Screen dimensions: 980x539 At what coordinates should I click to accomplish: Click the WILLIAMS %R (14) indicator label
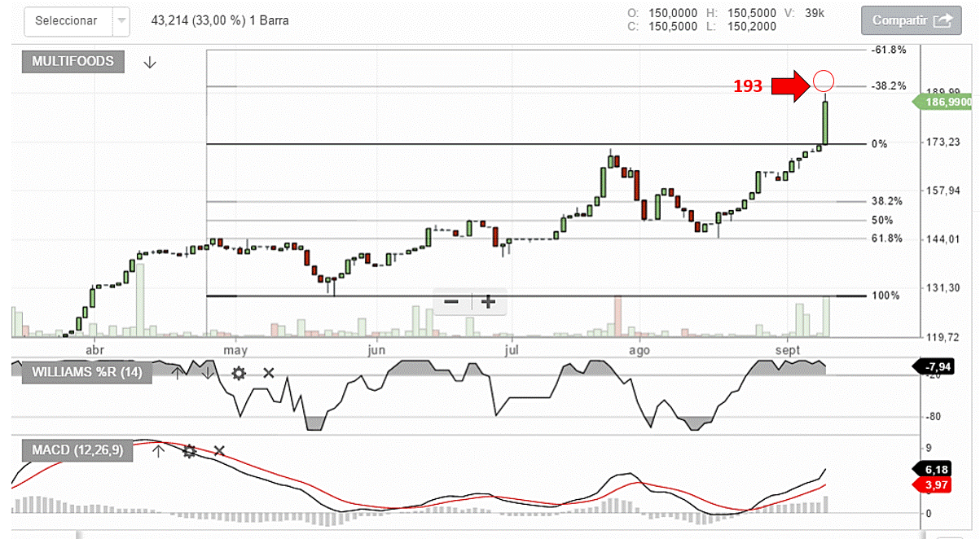pyautogui.click(x=87, y=373)
